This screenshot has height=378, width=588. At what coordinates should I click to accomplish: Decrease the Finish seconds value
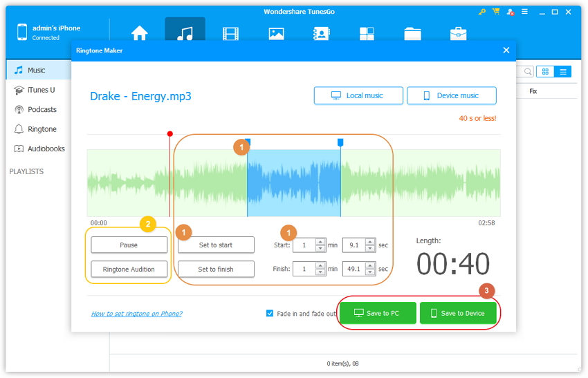[370, 272]
